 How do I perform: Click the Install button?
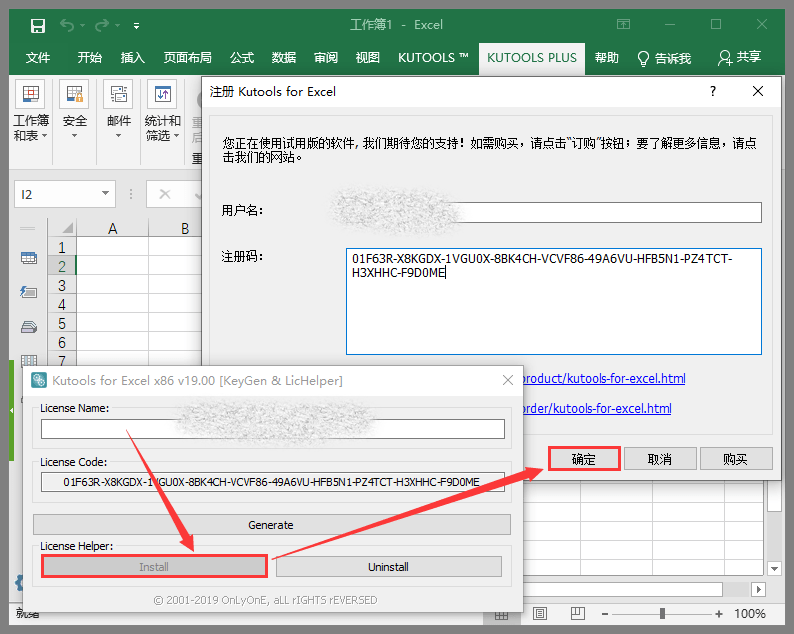(154, 567)
